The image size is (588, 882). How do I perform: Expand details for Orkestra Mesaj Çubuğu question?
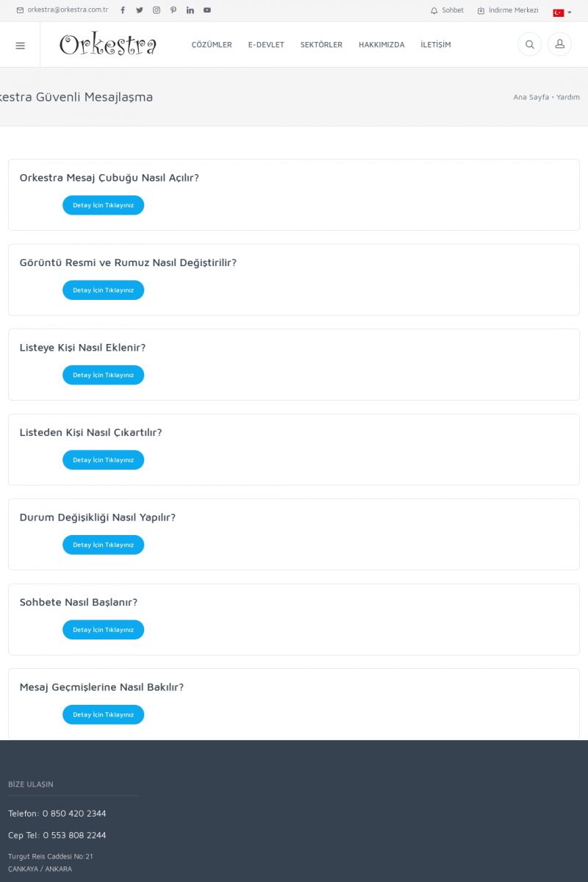point(103,205)
